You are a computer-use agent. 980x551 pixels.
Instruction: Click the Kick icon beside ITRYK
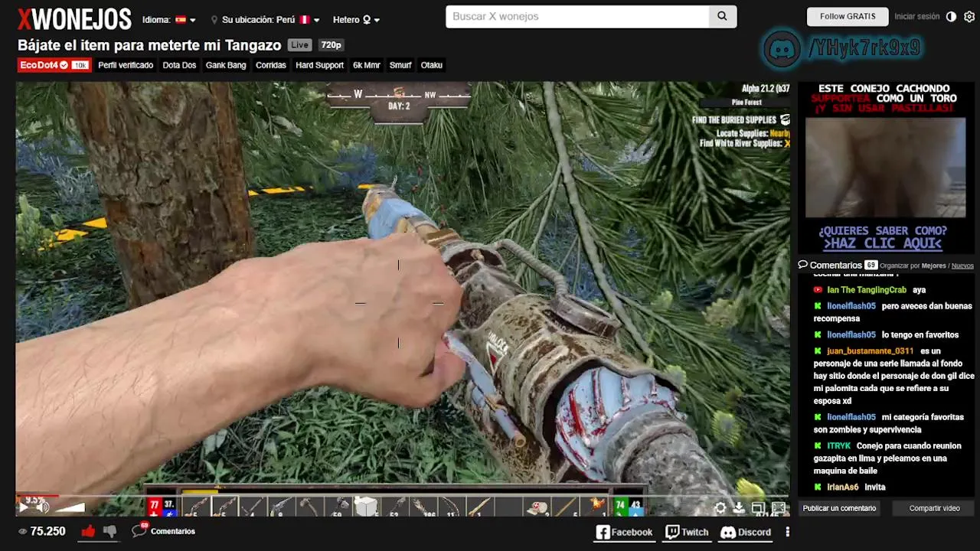818,445
